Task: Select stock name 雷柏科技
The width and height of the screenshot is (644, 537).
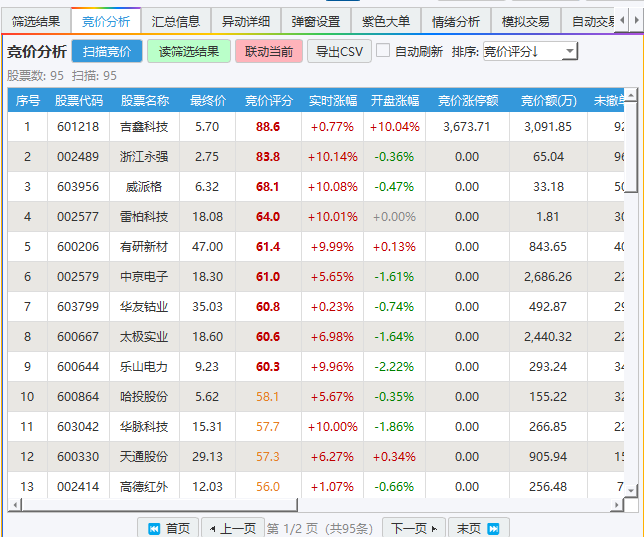Action: pyautogui.click(x=144, y=217)
